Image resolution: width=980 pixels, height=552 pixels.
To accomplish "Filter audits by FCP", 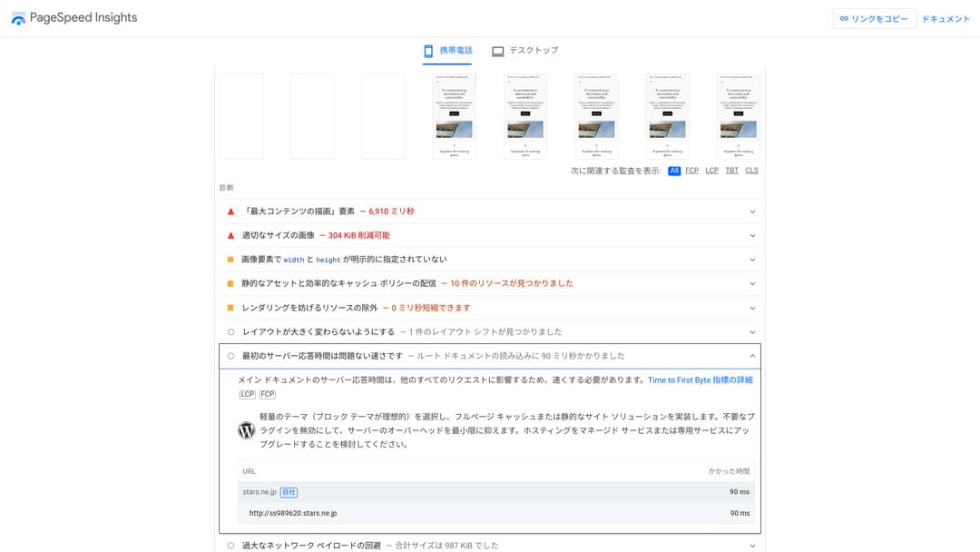I will [691, 171].
